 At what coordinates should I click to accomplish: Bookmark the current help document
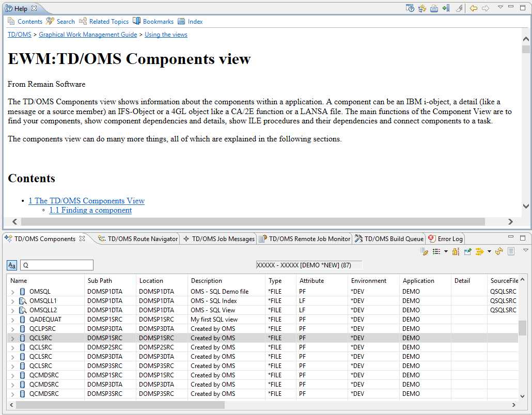pos(446,8)
